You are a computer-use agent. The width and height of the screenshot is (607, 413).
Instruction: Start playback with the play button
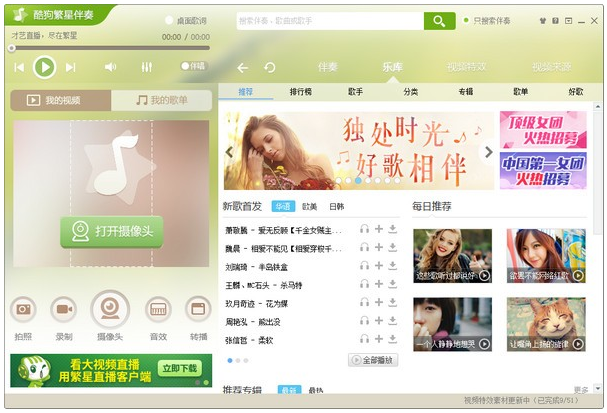click(x=45, y=67)
